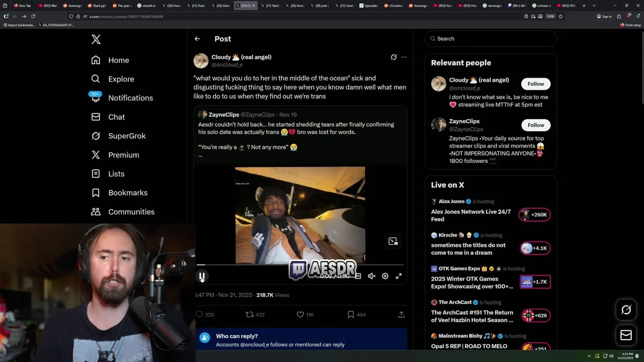Seek on the video progress bar
644x362 pixels.
pos(301,265)
